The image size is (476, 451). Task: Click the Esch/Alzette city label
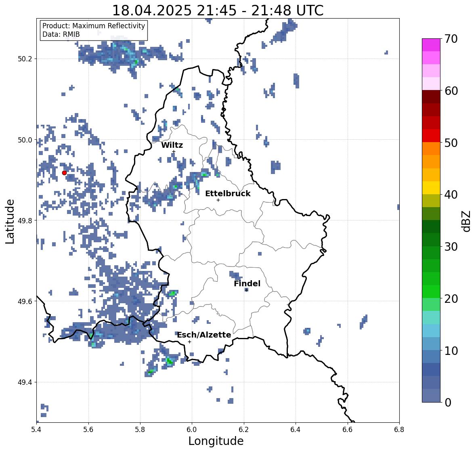204,335
